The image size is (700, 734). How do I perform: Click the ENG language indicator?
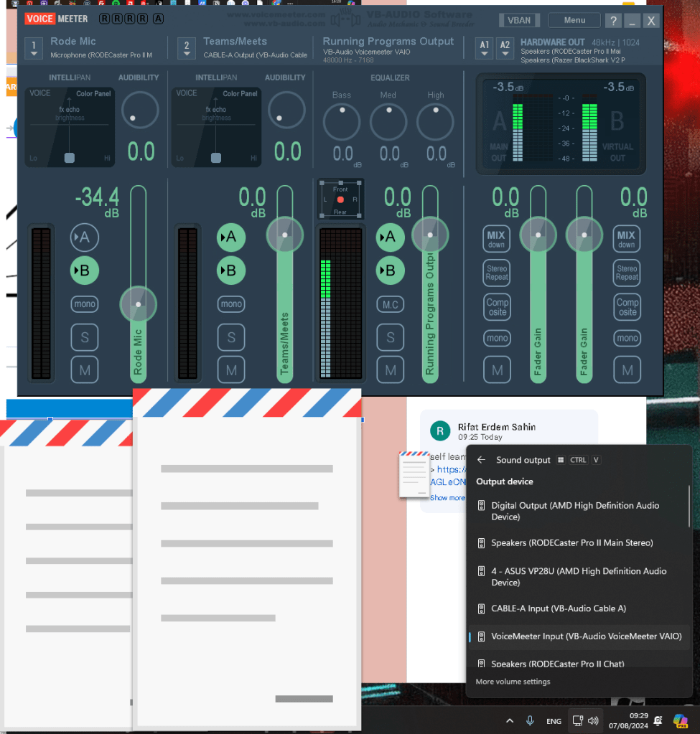[554, 721]
